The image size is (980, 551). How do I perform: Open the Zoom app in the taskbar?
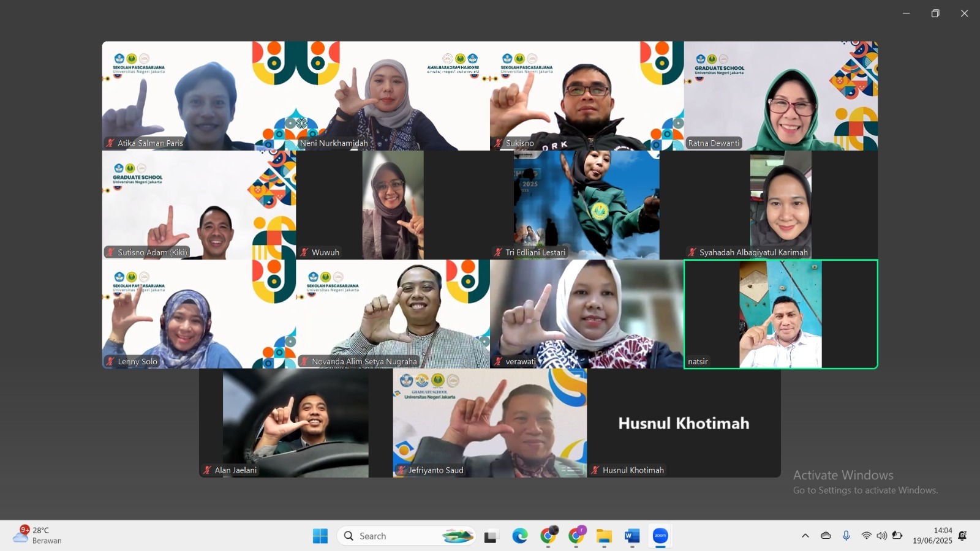pos(660,536)
